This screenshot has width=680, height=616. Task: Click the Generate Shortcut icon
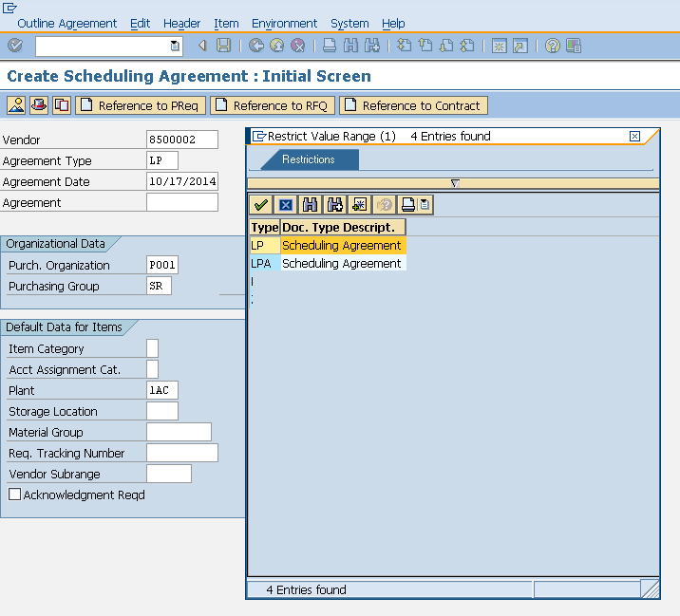point(520,46)
